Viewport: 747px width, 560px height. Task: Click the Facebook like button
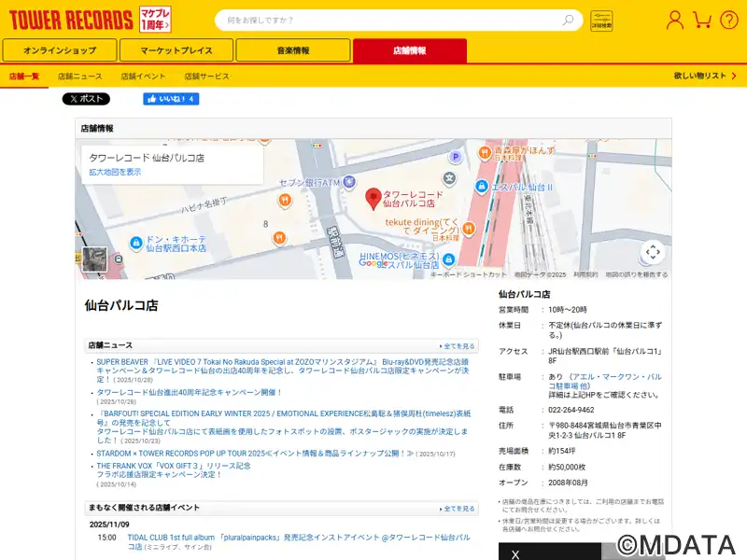pos(170,99)
